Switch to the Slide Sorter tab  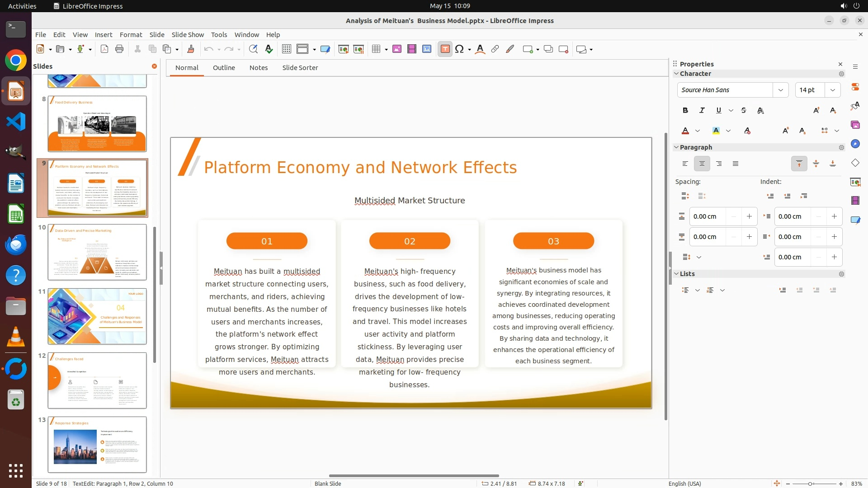[300, 68]
